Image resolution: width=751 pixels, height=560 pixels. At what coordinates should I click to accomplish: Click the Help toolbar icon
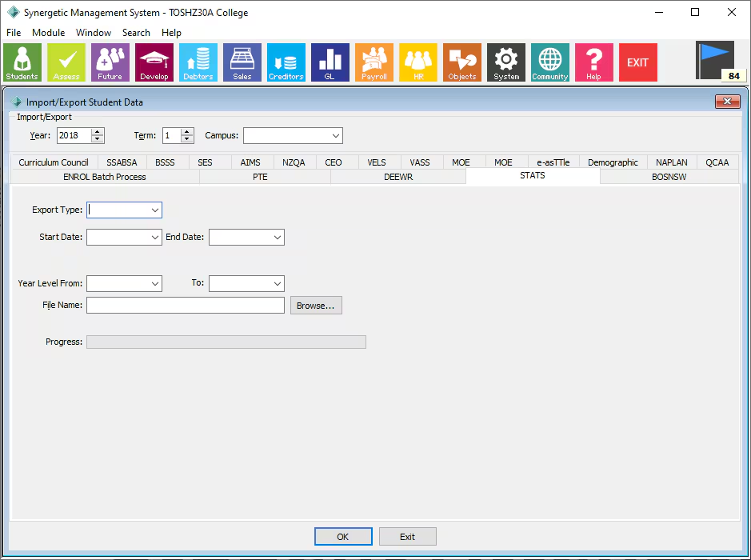[594, 62]
